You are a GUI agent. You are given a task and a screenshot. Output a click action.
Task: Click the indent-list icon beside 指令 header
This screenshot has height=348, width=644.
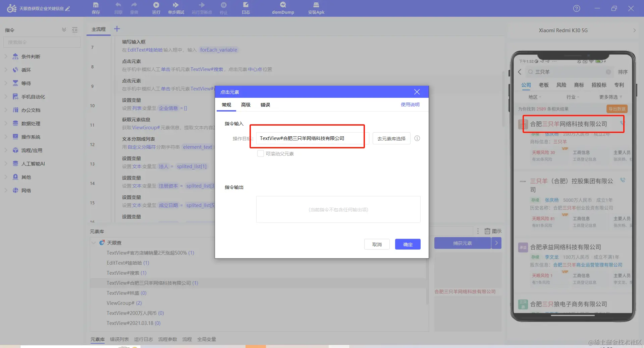click(x=75, y=30)
